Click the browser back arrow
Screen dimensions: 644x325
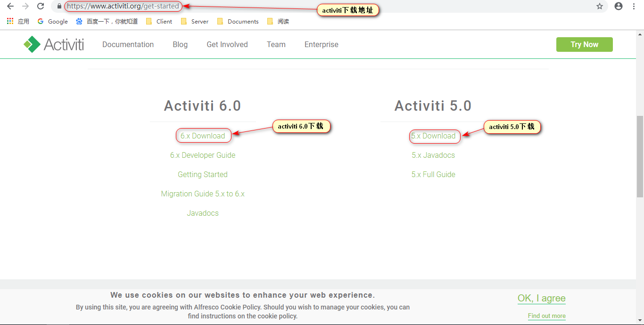10,7
